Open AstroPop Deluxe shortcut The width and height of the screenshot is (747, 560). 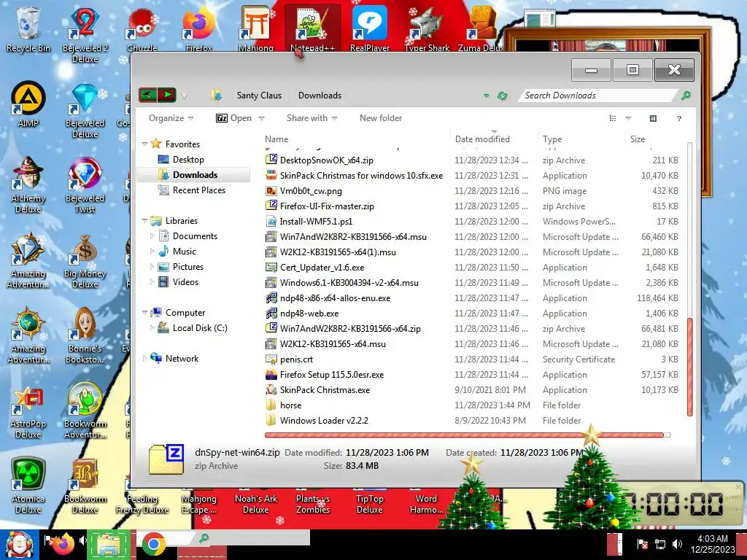[28, 411]
